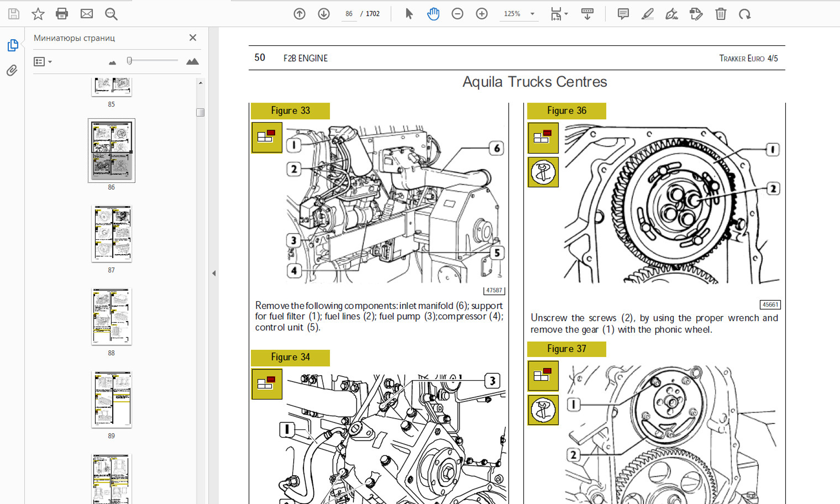The height and width of the screenshot is (504, 840).
Task: Collapse the side panel with the arrow
Action: (x=214, y=273)
